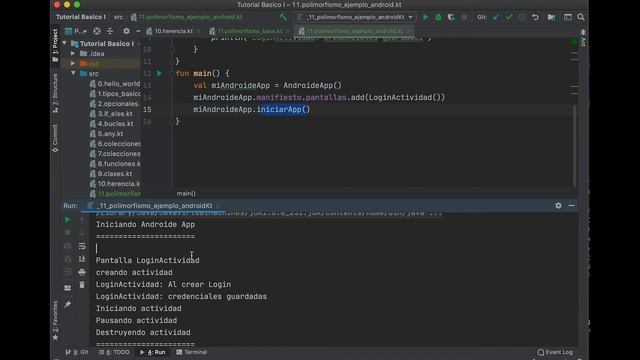Viewport: 640px width, 360px height.
Task: Open the Project Structure toolbar icon
Action: coord(551,17)
